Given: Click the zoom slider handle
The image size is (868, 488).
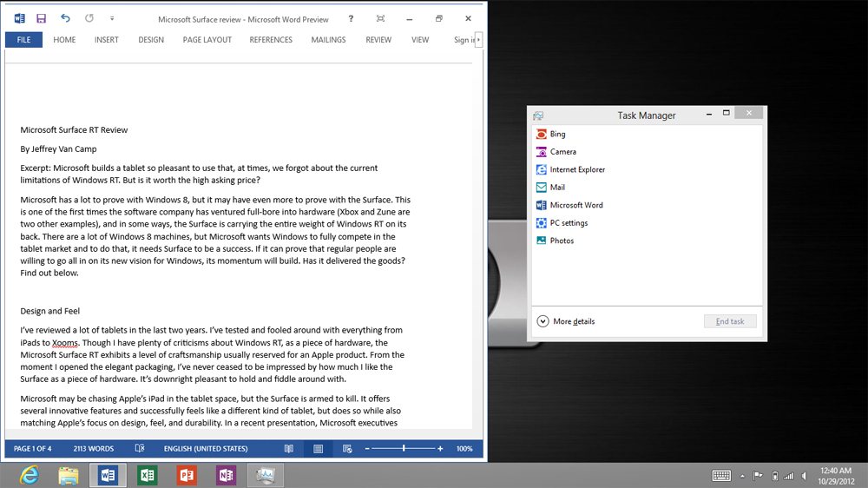Looking at the screenshot, I should click(404, 448).
